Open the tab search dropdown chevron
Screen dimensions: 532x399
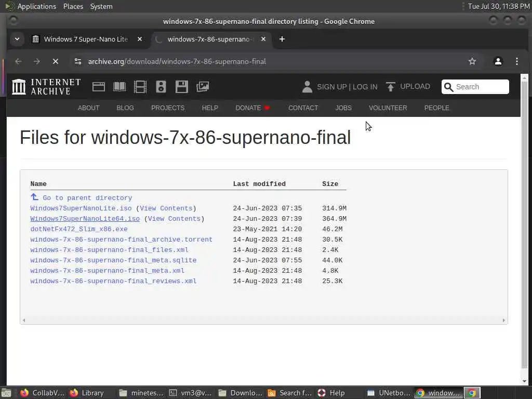(x=17, y=39)
